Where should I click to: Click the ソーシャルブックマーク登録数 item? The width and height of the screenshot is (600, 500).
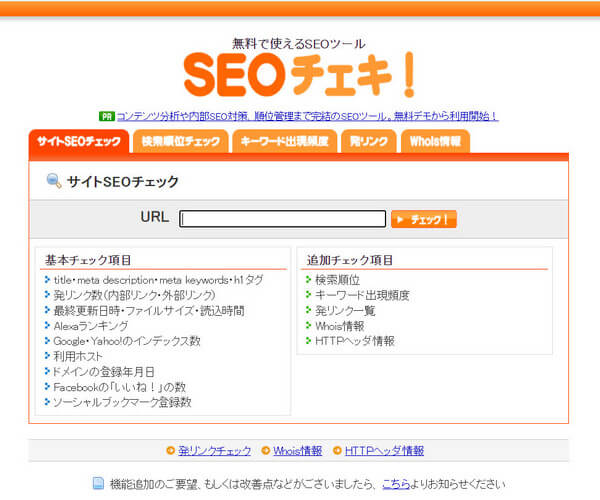(x=122, y=402)
